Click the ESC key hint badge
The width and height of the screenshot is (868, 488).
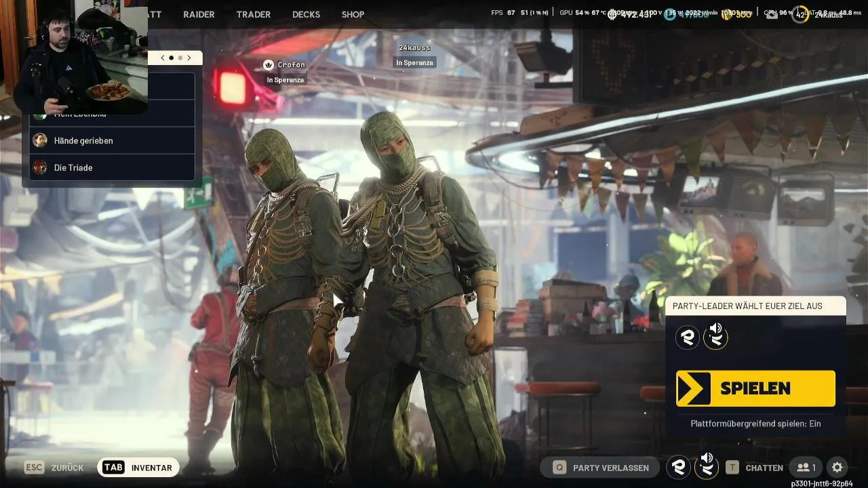point(34,468)
